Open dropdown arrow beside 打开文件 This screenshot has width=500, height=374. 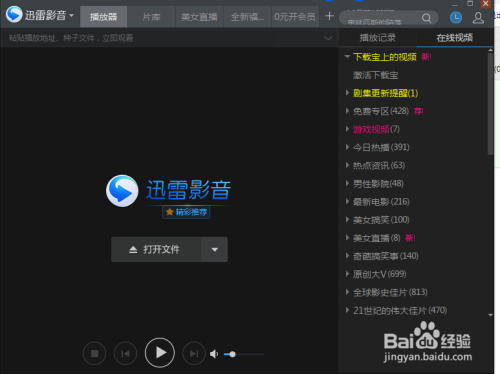(215, 249)
